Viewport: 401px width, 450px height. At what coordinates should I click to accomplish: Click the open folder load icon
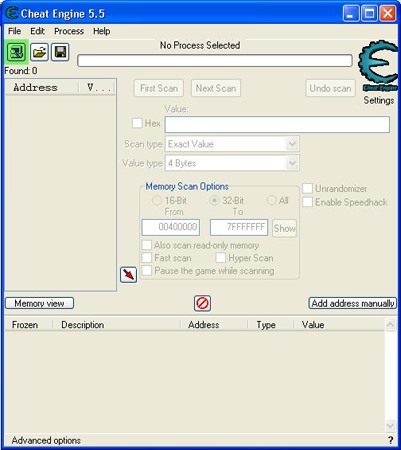click(39, 52)
